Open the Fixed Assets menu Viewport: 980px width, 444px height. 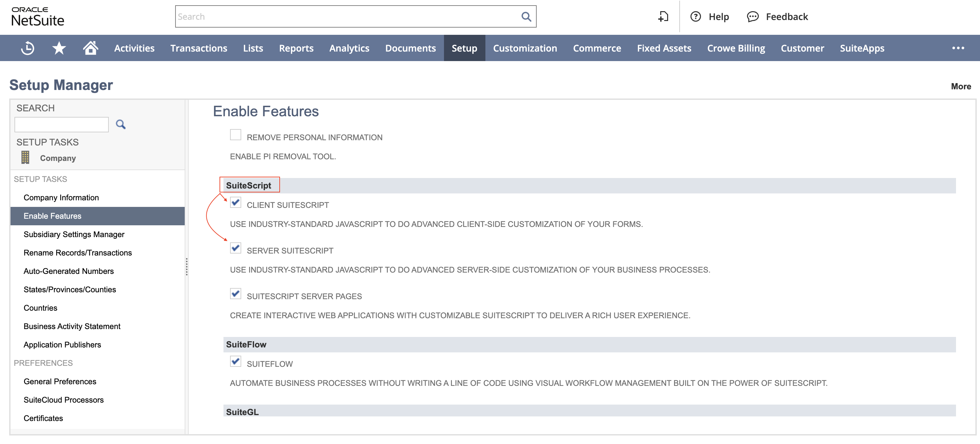point(664,48)
